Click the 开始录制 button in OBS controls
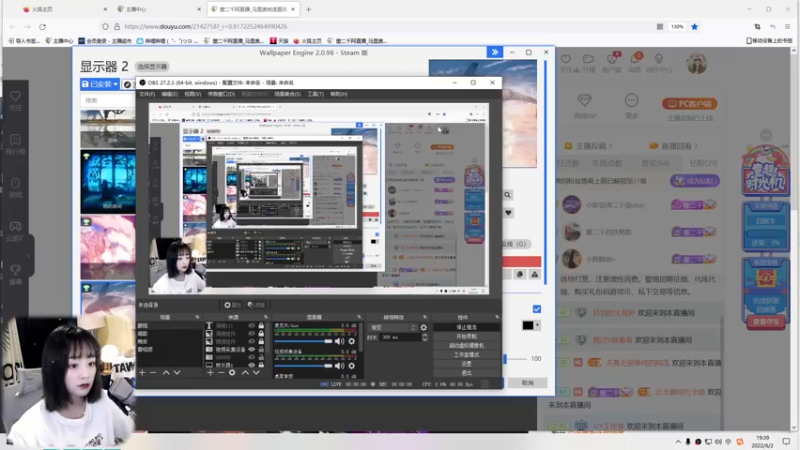 (466, 336)
